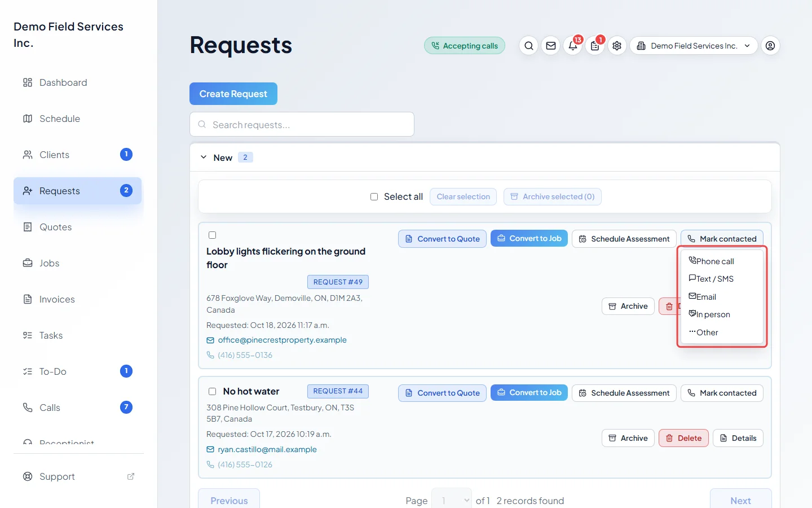The image size is (812, 508).
Task: Open the bell notifications with 13 badge
Action: click(x=573, y=46)
